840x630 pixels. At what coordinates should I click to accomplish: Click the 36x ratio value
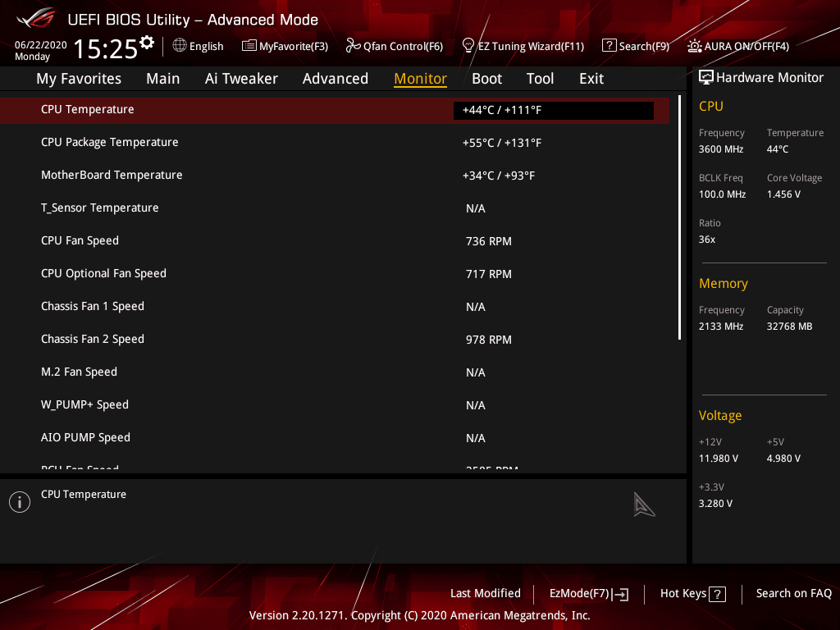707,240
